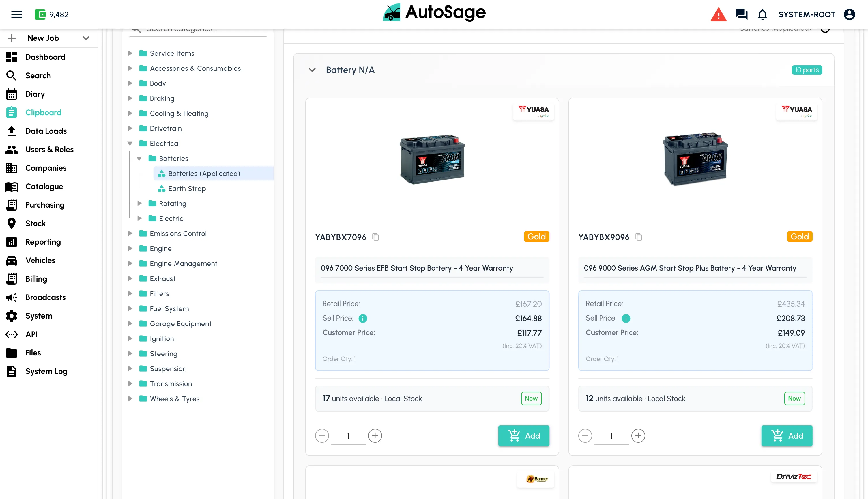Image resolution: width=868 pixels, height=499 pixels.
Task: Increase quantity for YABYBX9096
Action: (x=638, y=435)
